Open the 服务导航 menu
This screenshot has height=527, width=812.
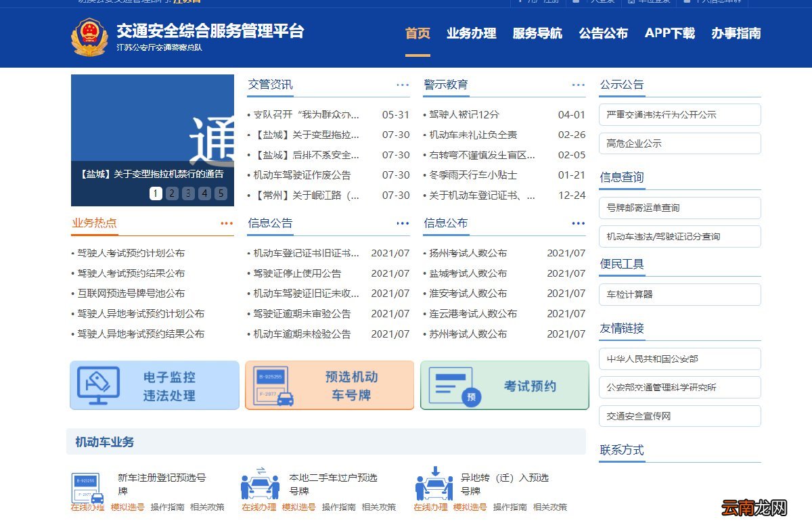[537, 33]
